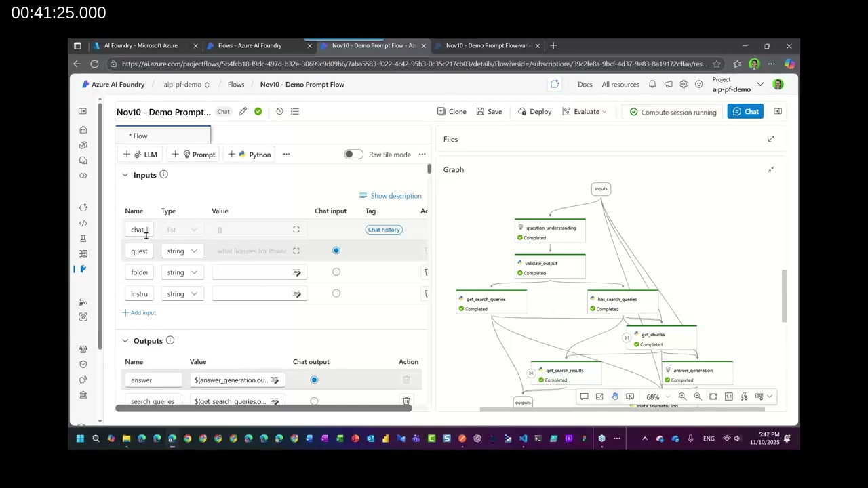Screen dimensions: 868x488
Task: Add an LLM node
Action: pyautogui.click(x=140, y=155)
